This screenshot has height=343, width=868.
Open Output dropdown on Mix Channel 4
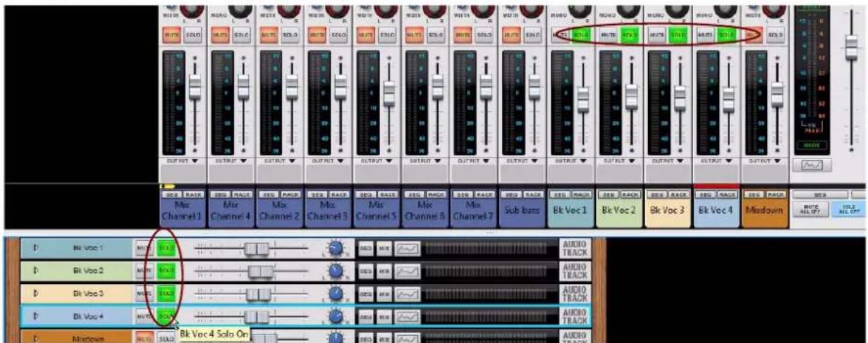[231, 160]
